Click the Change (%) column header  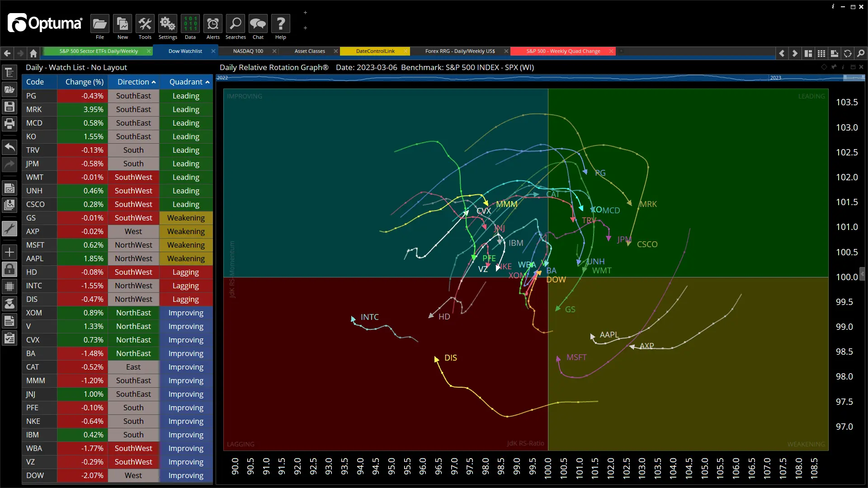tap(83, 82)
